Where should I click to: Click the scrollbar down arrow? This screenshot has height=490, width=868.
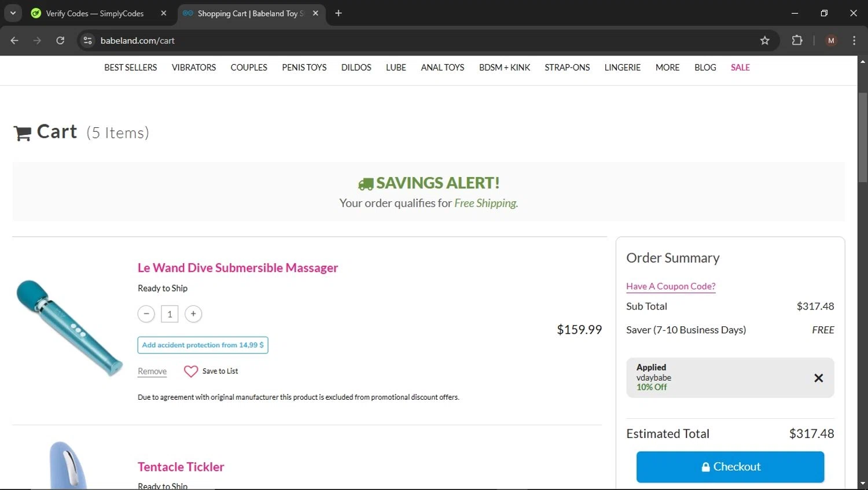click(x=863, y=484)
